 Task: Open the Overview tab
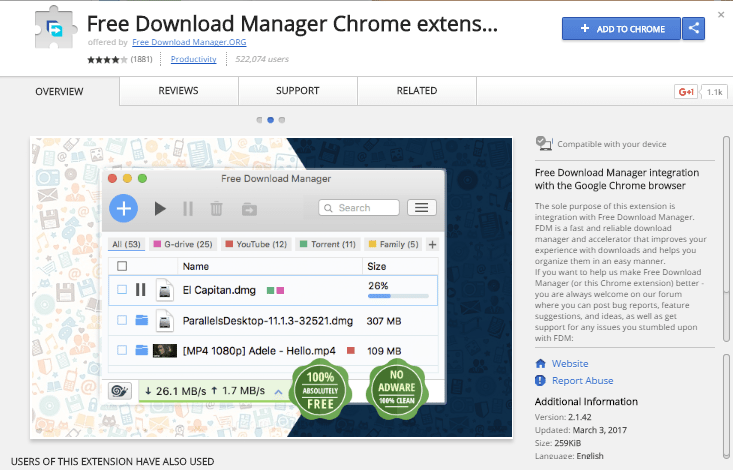click(59, 91)
